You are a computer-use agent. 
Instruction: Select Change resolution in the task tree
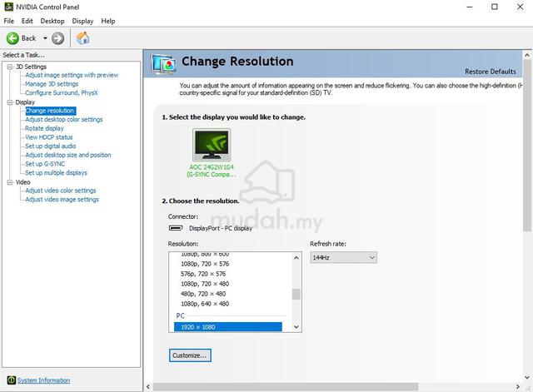click(x=50, y=111)
